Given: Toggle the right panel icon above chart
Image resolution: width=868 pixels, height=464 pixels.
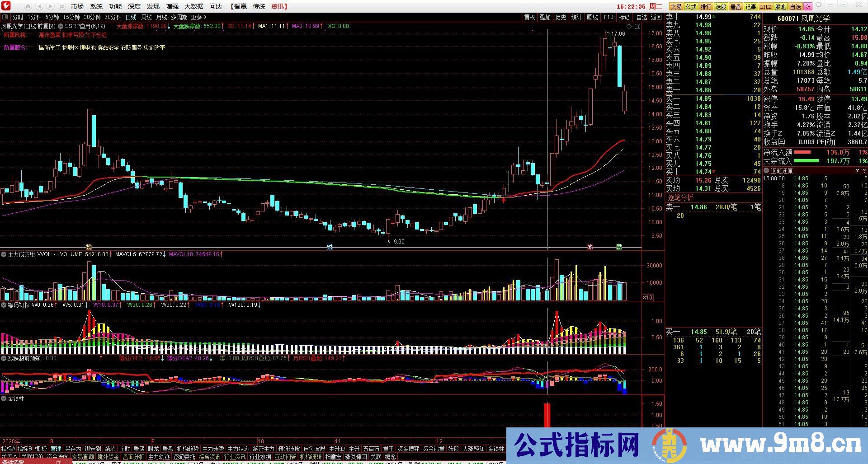Looking at the screenshot, I should (637, 26).
